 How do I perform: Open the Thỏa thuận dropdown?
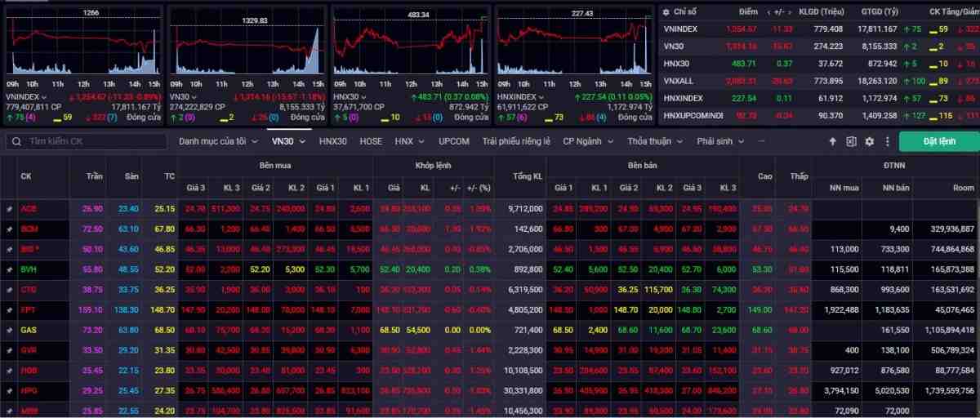click(655, 141)
